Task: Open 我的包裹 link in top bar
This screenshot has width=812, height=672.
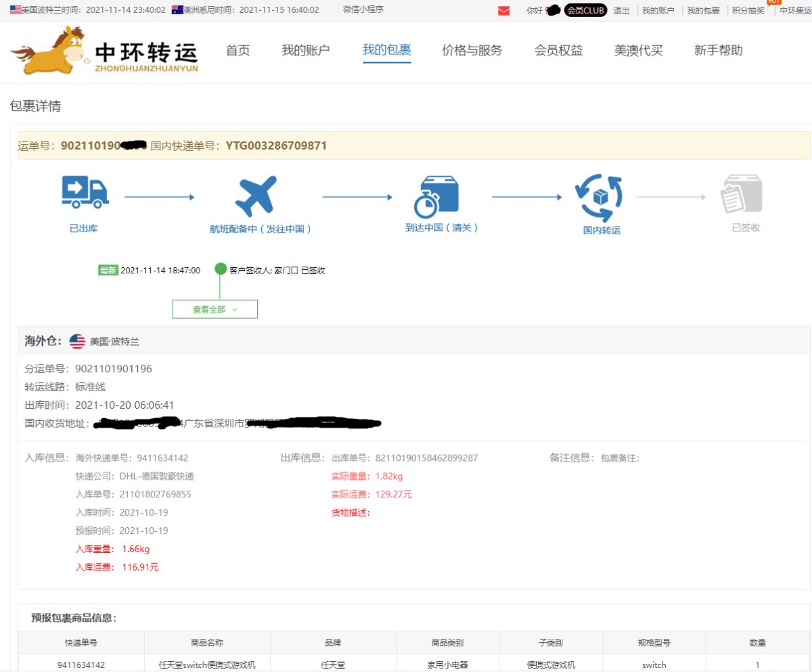Action: (x=704, y=10)
